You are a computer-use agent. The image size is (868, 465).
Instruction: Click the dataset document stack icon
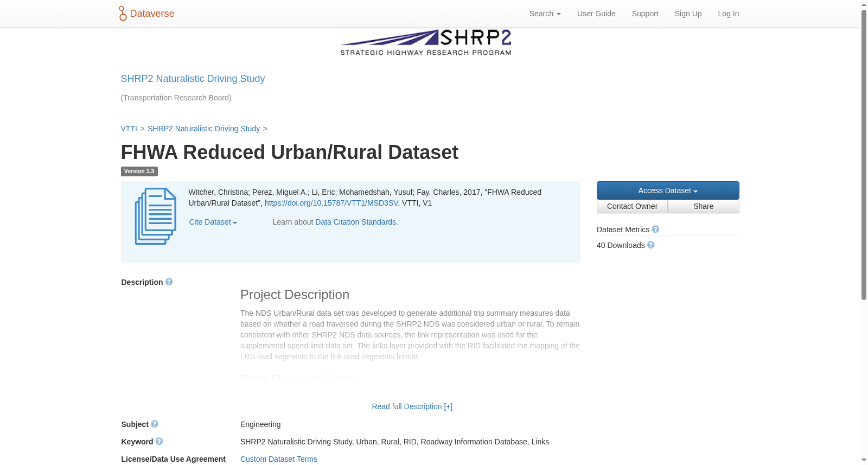coord(156,216)
